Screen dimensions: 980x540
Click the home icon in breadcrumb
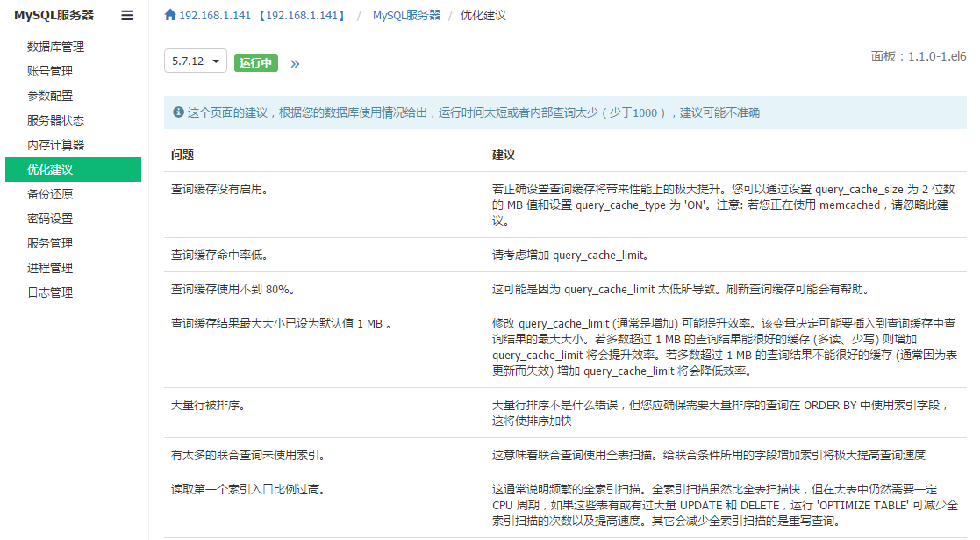pos(170,14)
